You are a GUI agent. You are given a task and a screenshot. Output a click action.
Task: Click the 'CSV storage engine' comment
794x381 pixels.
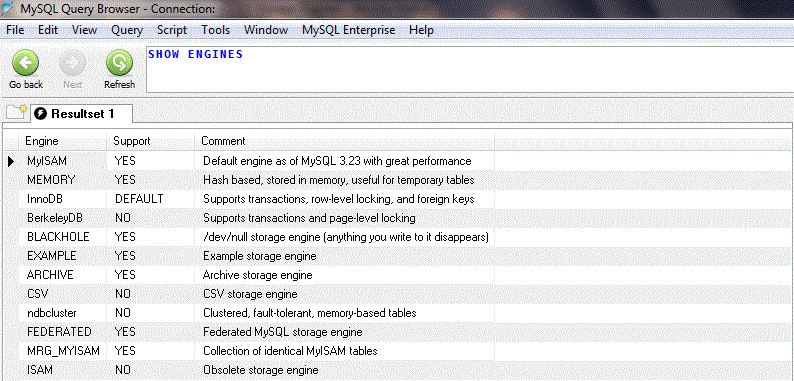pos(250,294)
